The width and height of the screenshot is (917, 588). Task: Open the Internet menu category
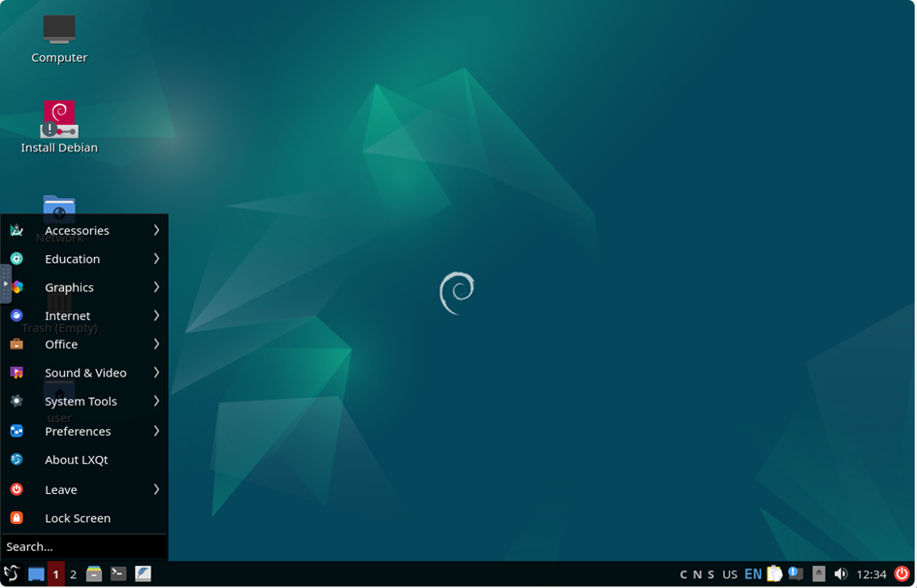point(84,315)
